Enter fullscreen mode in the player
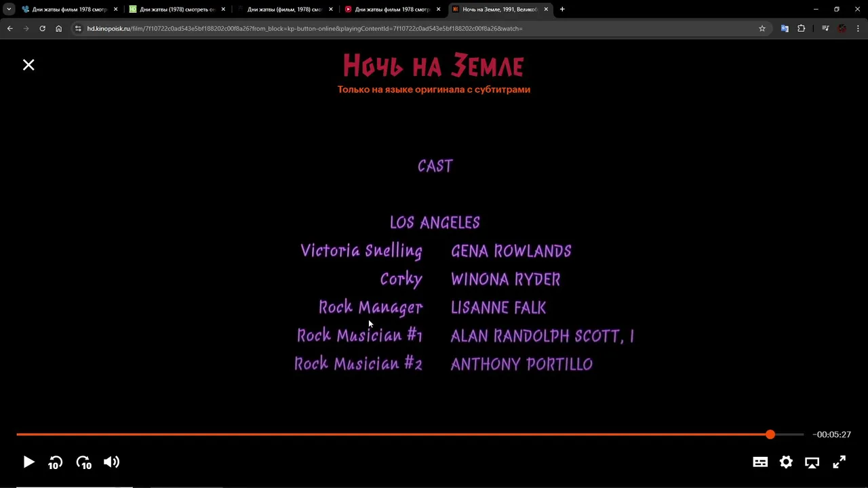Screen dimensions: 868x488 pos(839,462)
